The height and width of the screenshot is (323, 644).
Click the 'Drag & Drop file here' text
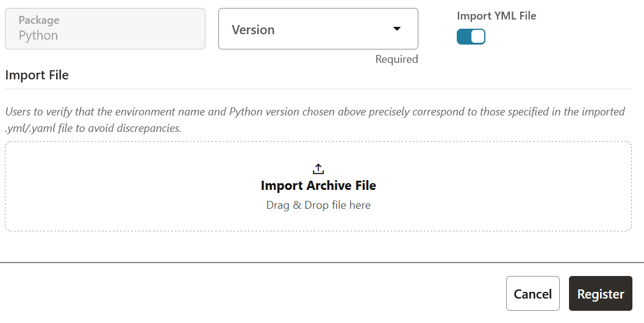point(318,205)
